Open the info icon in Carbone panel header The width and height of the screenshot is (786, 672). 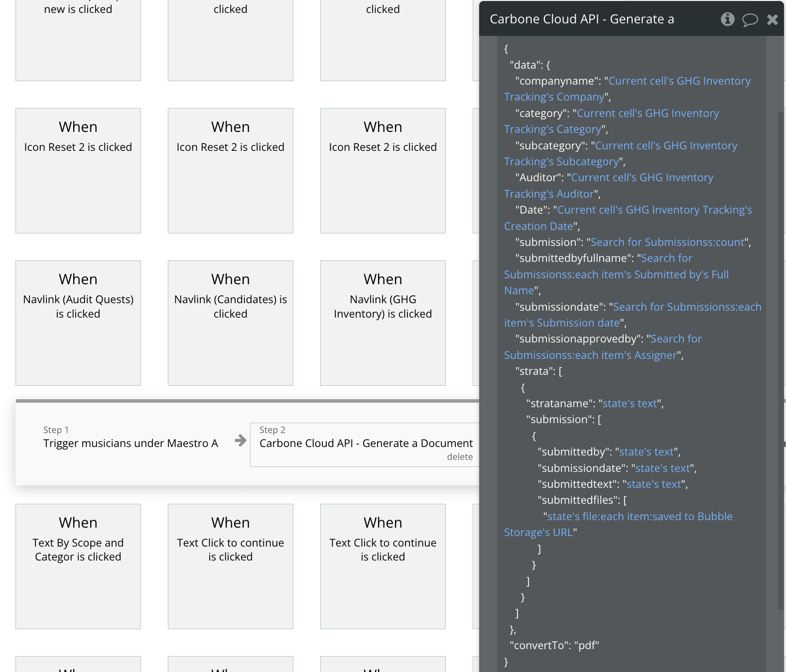point(727,19)
